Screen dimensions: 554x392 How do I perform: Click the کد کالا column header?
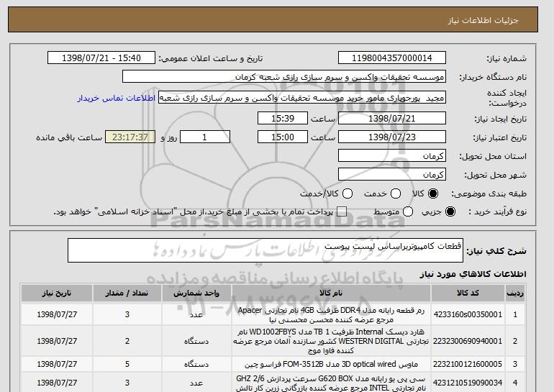(x=468, y=293)
